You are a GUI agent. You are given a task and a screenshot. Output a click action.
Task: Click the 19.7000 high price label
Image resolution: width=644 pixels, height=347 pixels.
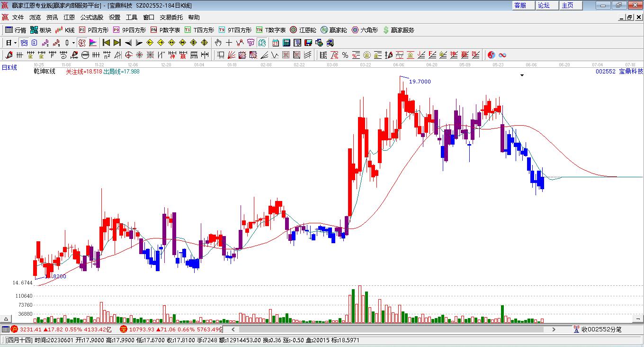[420, 82]
